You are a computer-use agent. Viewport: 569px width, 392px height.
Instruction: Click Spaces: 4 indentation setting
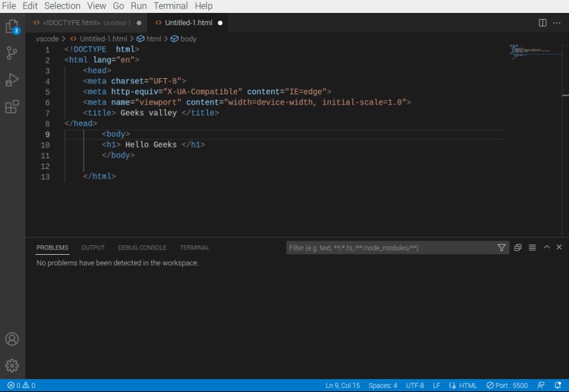click(x=383, y=385)
